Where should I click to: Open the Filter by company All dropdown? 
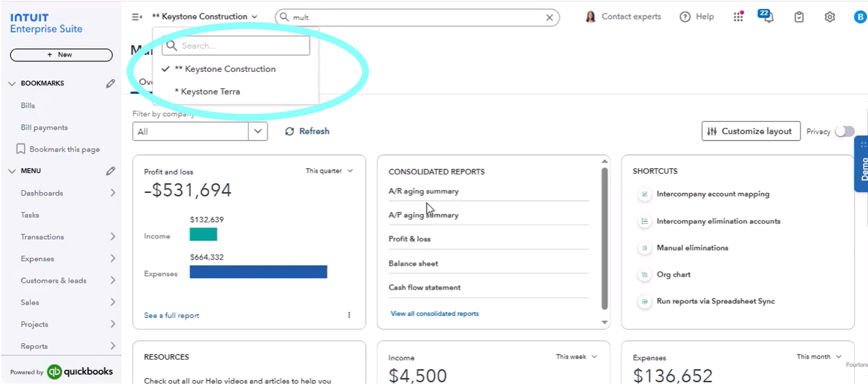[x=200, y=132]
